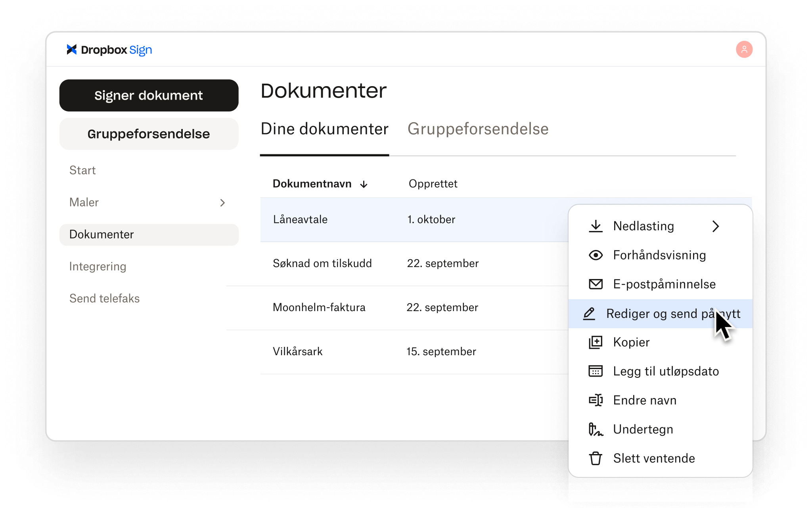Screen dimensions: 812x508
Task: Click the Kopier duplicate icon
Action: 596,342
